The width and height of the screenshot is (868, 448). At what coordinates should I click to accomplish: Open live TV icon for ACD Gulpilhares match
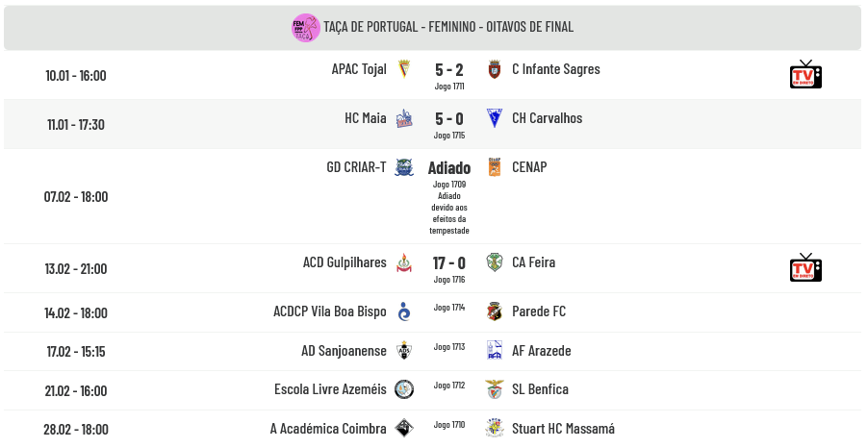point(805,268)
